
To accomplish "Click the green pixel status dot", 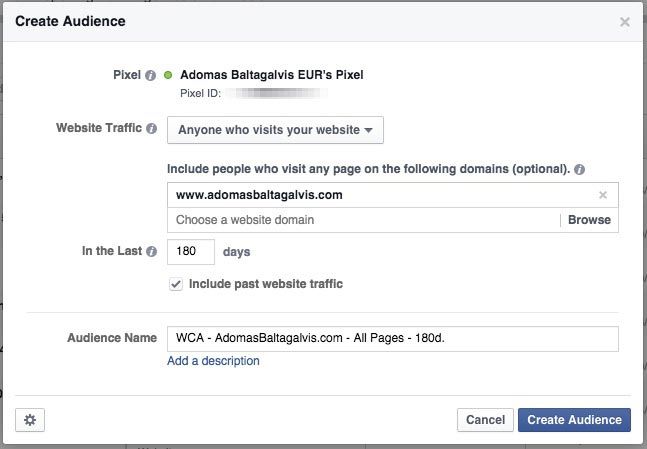I will 168,75.
